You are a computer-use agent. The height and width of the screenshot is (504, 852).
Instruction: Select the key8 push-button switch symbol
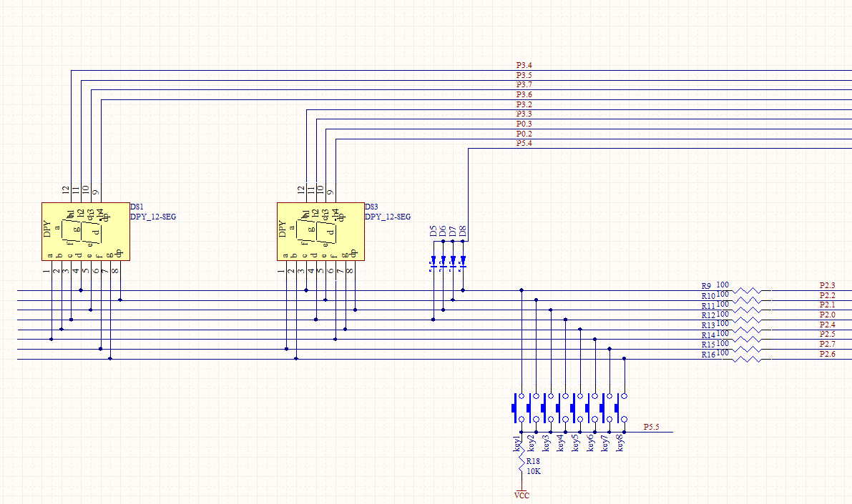(620, 408)
